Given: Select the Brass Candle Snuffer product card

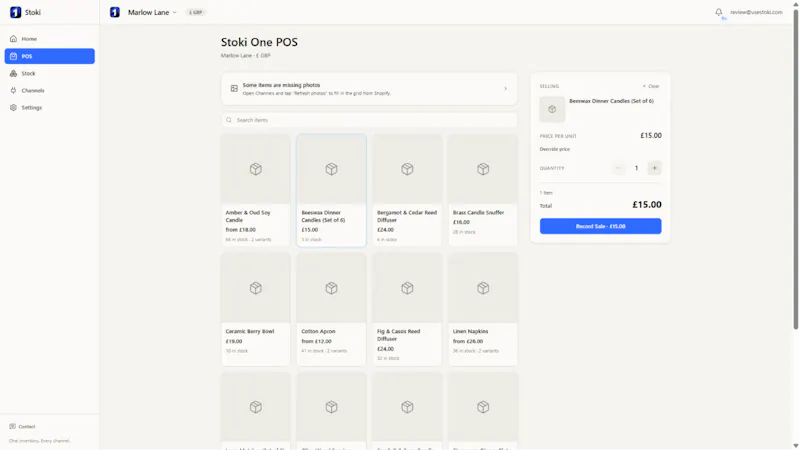Looking at the screenshot, I should [483, 190].
